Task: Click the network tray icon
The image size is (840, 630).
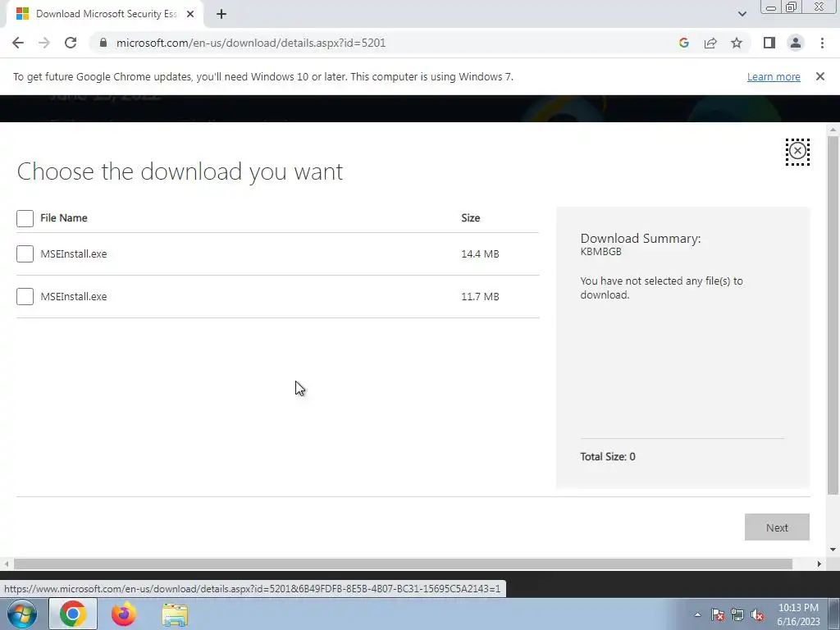Action: (737, 614)
